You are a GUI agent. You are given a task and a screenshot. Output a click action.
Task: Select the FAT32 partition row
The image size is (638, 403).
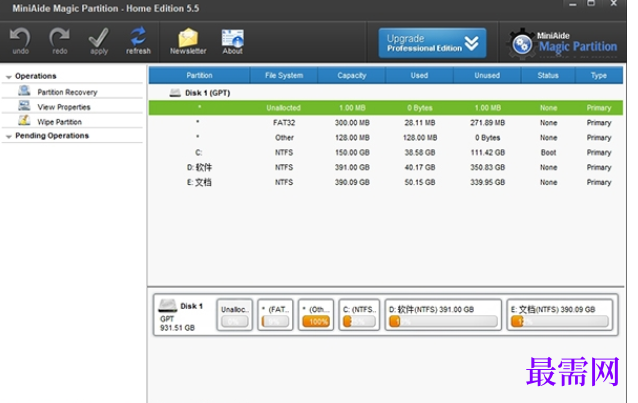click(386, 123)
